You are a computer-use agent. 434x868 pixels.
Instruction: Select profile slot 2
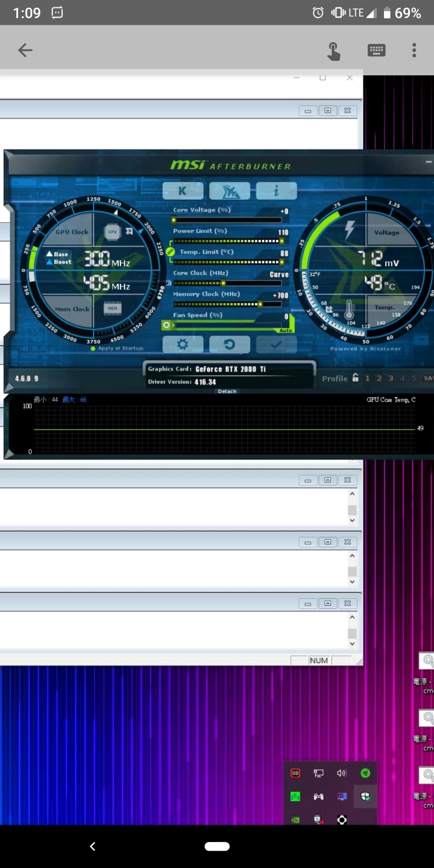coord(379,378)
